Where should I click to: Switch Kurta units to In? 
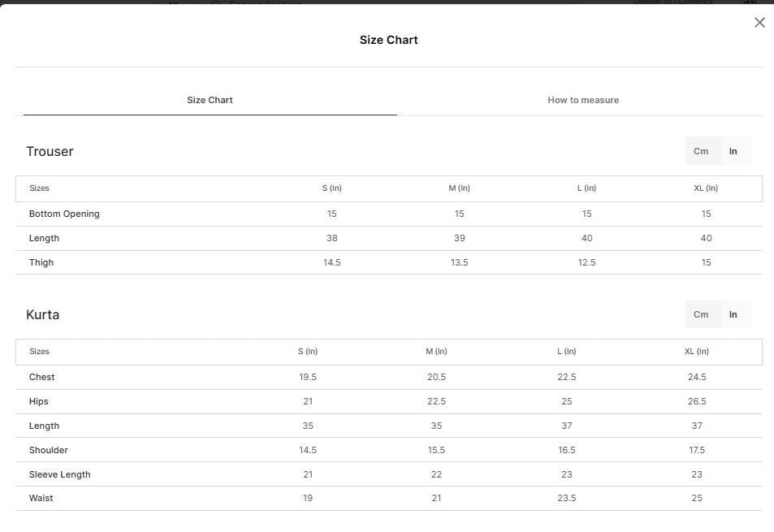coord(733,314)
